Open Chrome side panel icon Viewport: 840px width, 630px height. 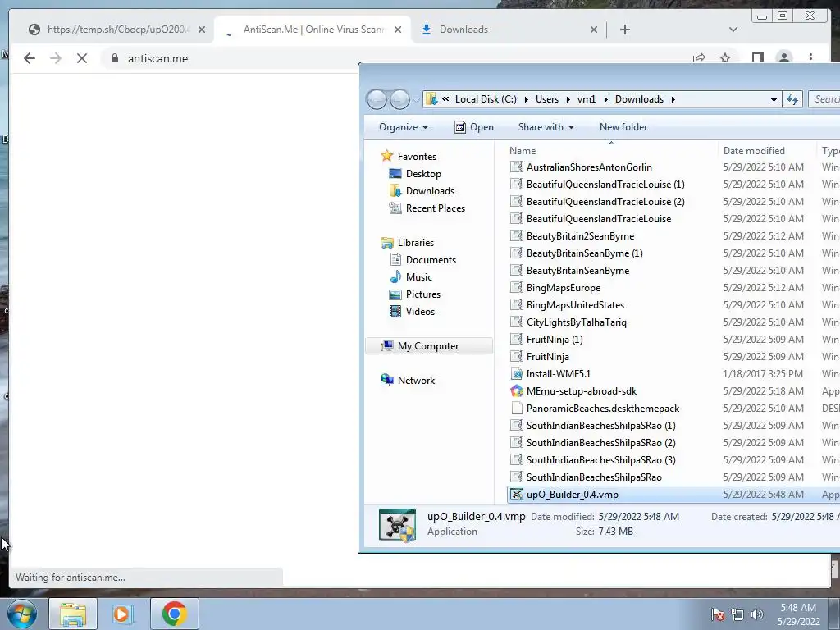coord(757,58)
